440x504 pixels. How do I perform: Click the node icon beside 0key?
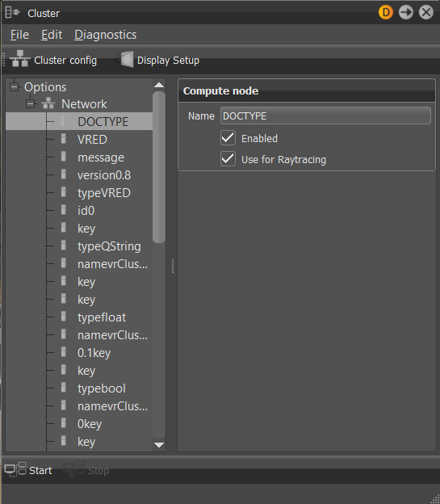tap(64, 423)
